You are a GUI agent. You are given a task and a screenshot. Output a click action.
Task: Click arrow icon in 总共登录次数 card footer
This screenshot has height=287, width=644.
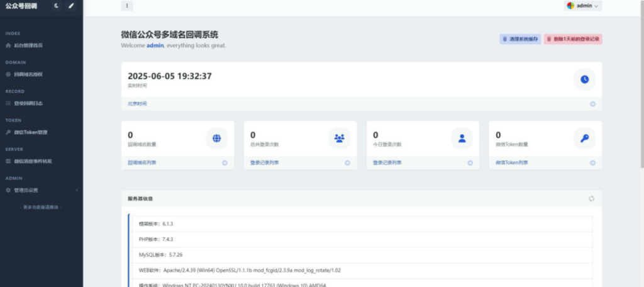pos(347,163)
